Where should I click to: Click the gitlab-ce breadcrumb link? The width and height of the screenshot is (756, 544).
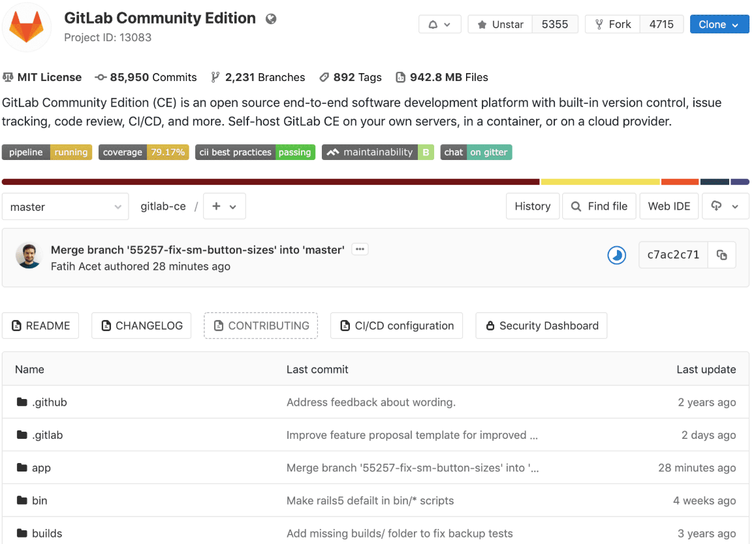point(163,206)
